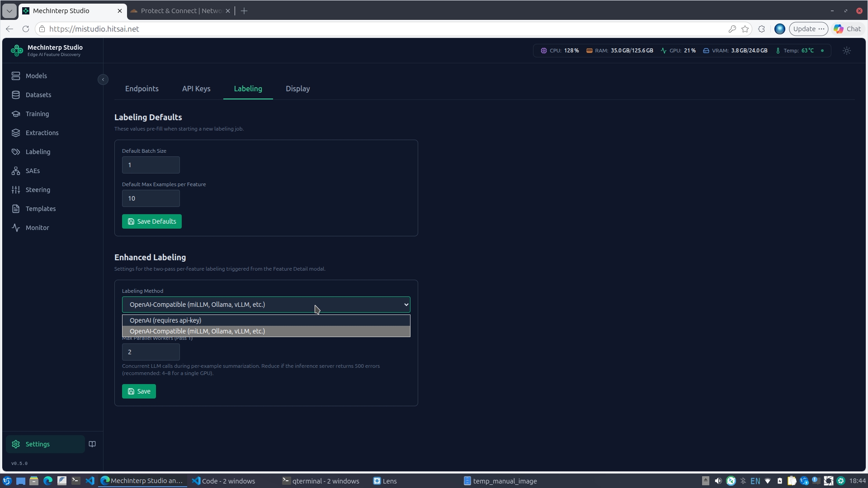The width and height of the screenshot is (868, 488).
Task: Collapse the sidebar with the chevron button
Action: [103, 80]
